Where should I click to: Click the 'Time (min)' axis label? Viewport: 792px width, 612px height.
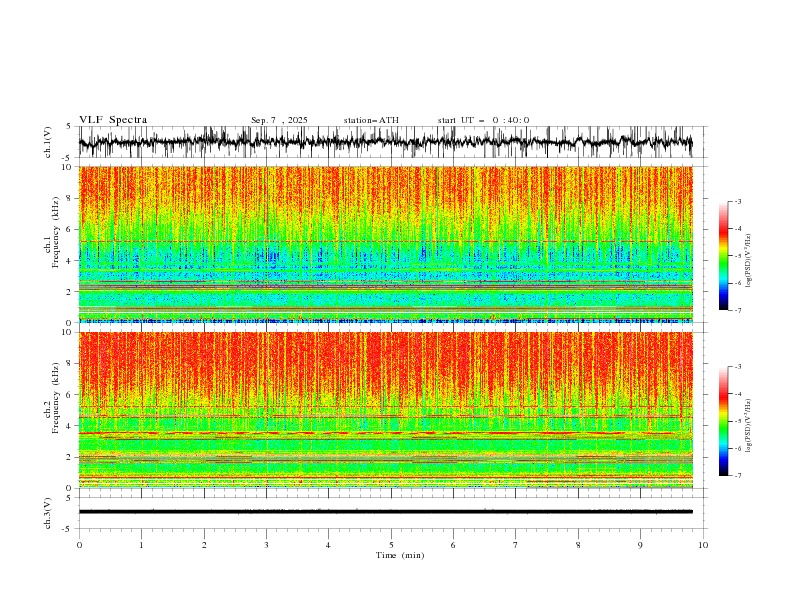pyautogui.click(x=400, y=555)
